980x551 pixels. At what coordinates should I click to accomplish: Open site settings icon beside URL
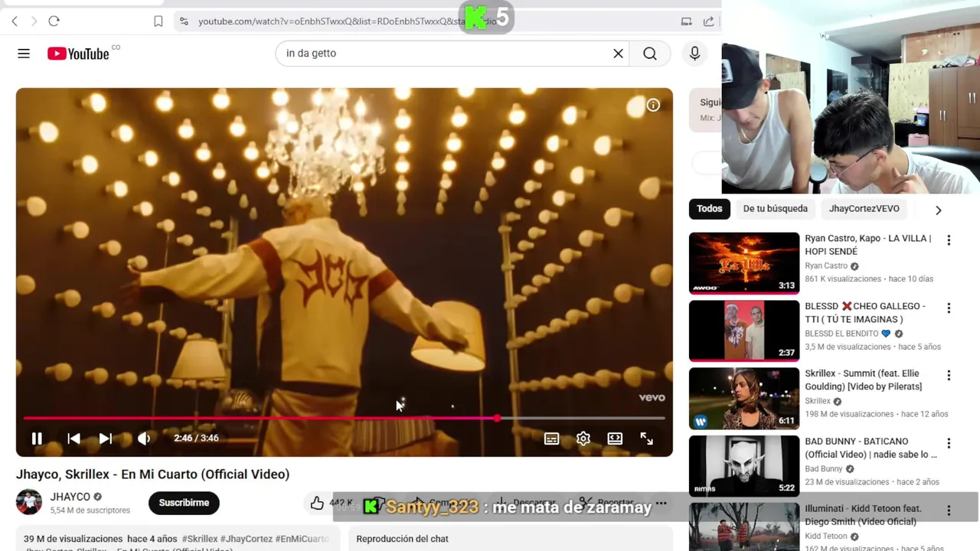pyautogui.click(x=184, y=21)
